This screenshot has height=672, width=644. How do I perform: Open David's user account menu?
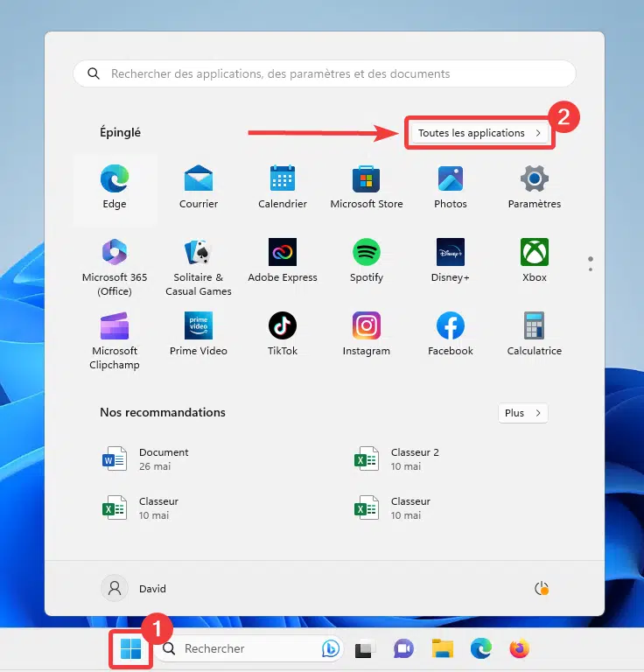point(134,588)
